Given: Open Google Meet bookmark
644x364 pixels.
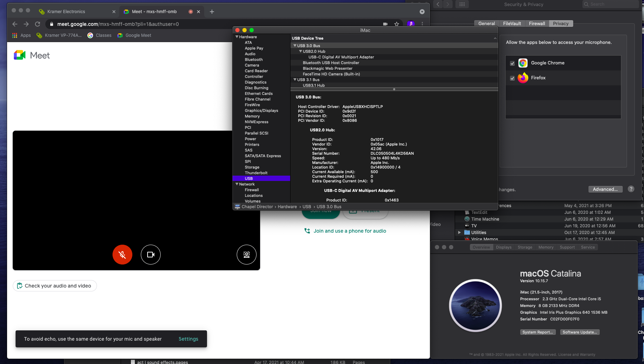Looking at the screenshot, I should point(134,35).
